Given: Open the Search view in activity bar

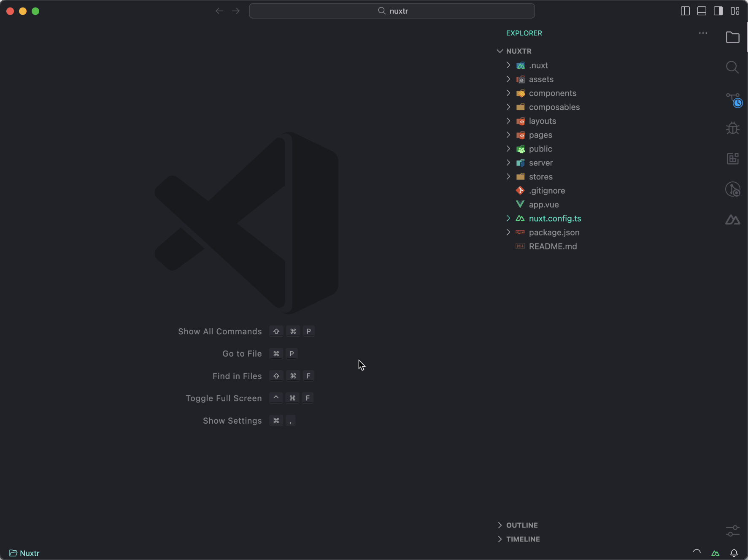Looking at the screenshot, I should (x=732, y=67).
